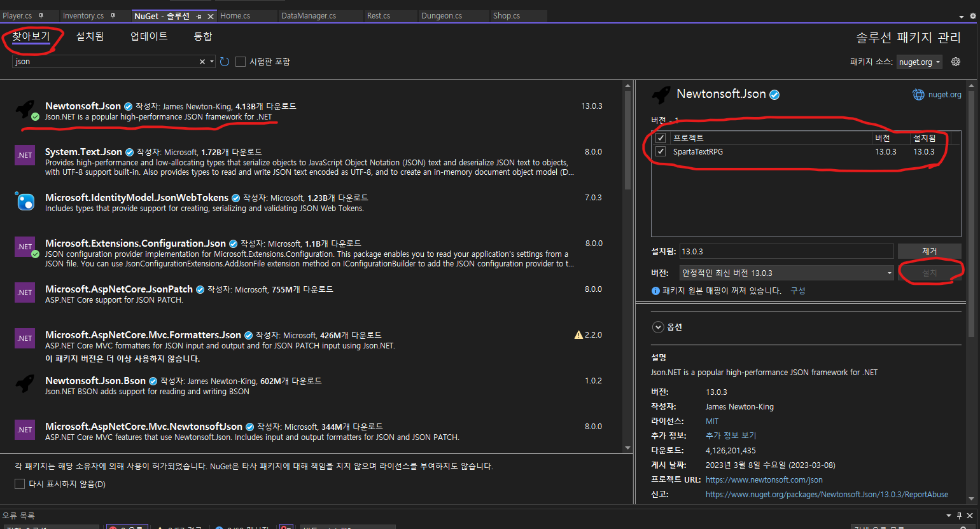Close the error list panel
The image size is (980, 529).
tap(970, 515)
